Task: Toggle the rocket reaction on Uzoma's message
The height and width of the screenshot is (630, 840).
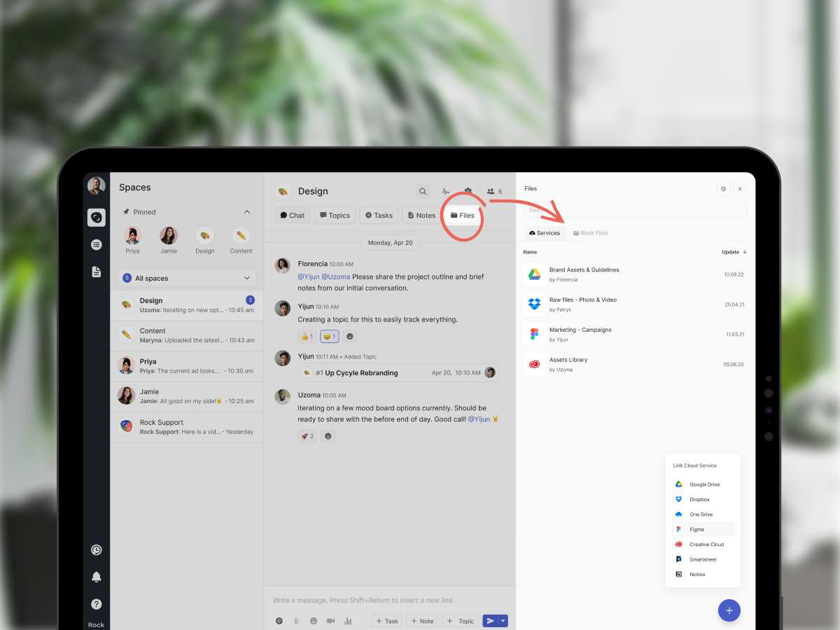Action: 307,436
